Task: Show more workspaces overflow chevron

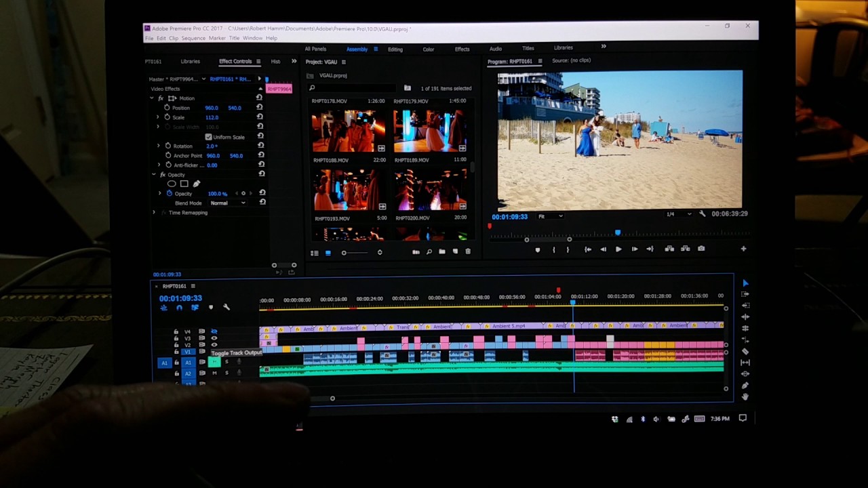Action: click(x=604, y=47)
